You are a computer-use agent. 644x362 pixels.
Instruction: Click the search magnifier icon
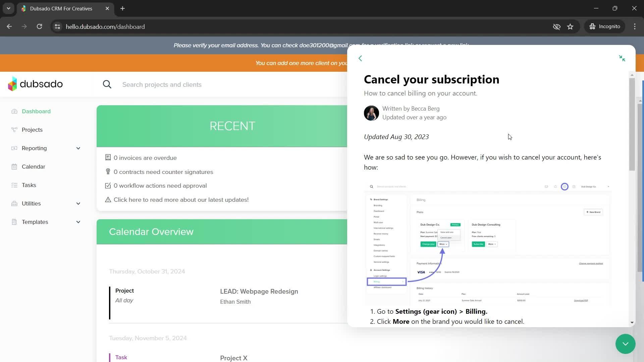(x=107, y=84)
